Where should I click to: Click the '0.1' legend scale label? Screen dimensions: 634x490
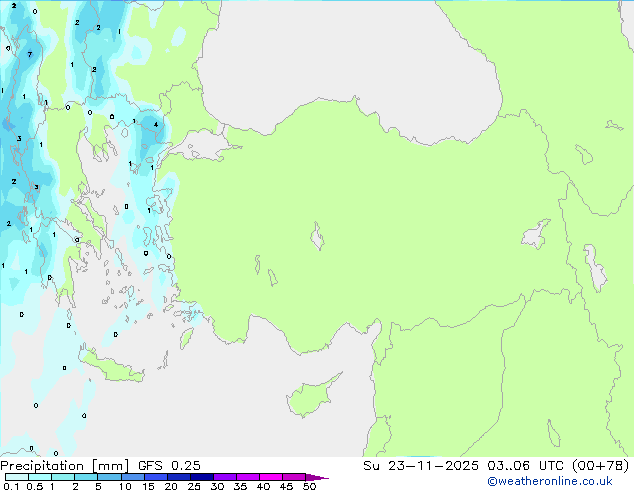11,486
